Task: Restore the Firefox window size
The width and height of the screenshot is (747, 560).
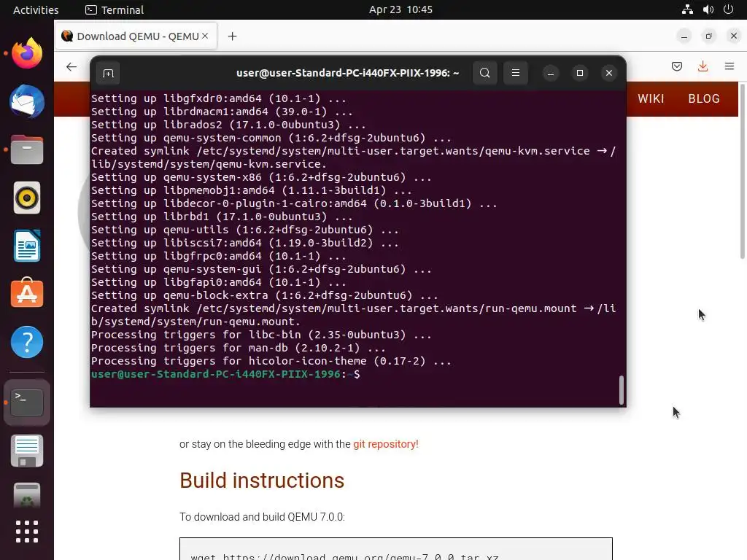Action: tap(709, 36)
